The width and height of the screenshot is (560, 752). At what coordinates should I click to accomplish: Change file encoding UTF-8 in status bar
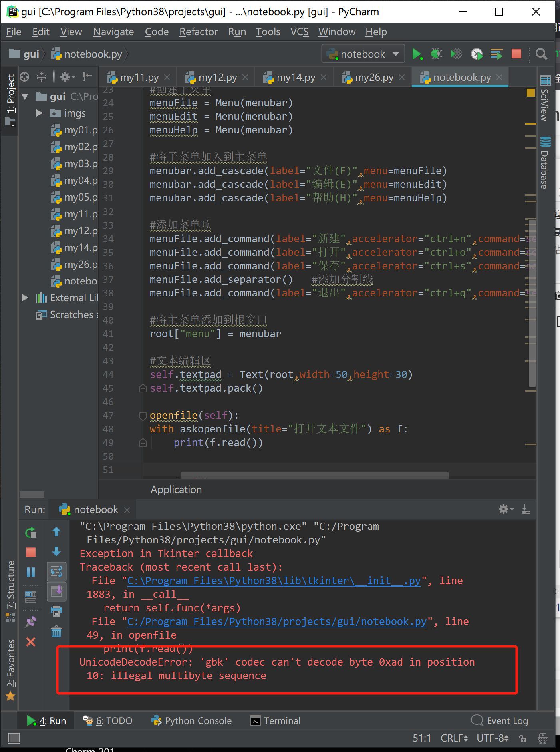[x=492, y=738]
